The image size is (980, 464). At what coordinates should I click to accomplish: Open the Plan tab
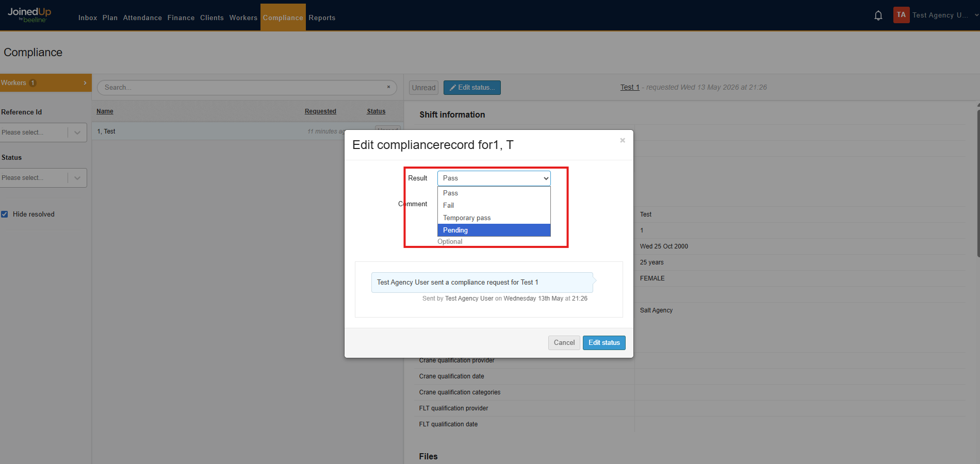pyautogui.click(x=110, y=18)
